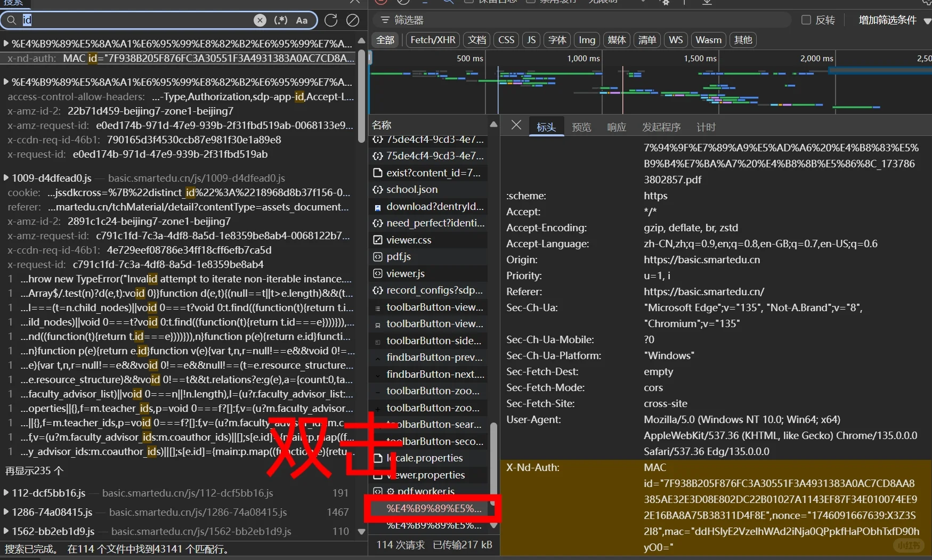Clear the search box text with the X icon
This screenshot has height=560, width=932.
pyautogui.click(x=260, y=20)
